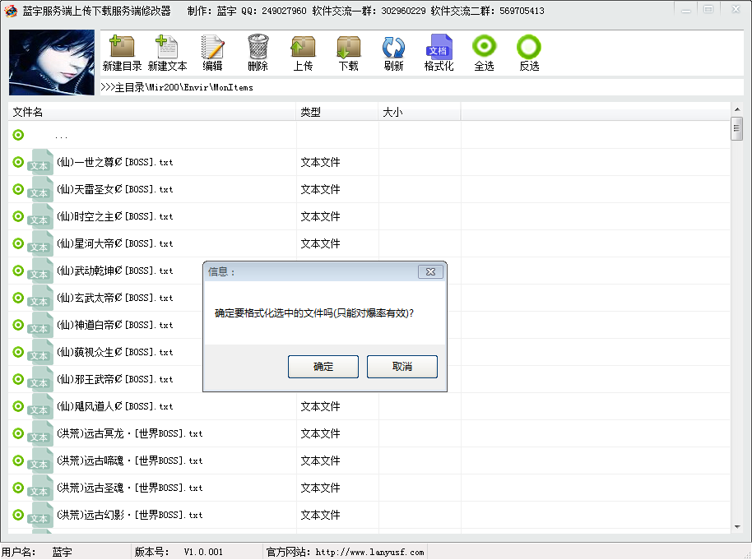
Task: Click the 下载 (download) icon
Action: coord(348,48)
